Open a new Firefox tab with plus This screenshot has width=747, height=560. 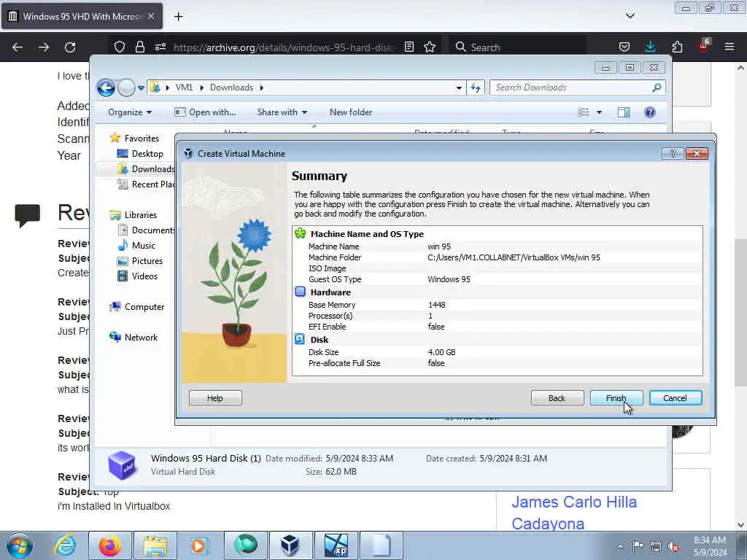tap(178, 17)
